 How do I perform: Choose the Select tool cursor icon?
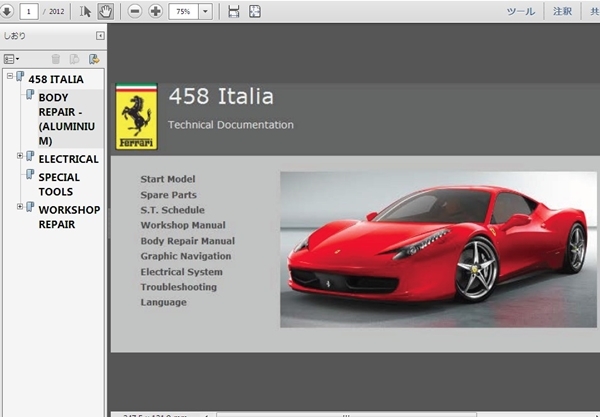point(85,11)
